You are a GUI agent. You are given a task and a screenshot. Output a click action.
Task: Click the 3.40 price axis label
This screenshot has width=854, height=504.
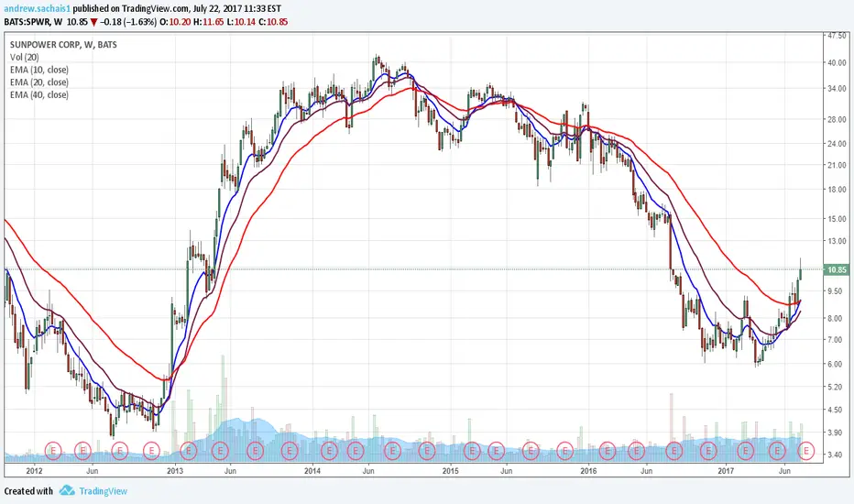point(835,455)
